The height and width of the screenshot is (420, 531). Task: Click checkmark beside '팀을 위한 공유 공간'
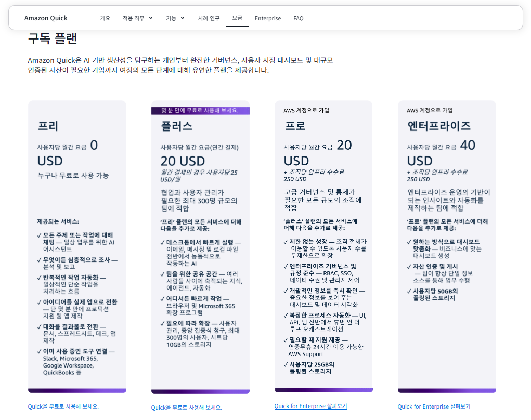tap(163, 274)
